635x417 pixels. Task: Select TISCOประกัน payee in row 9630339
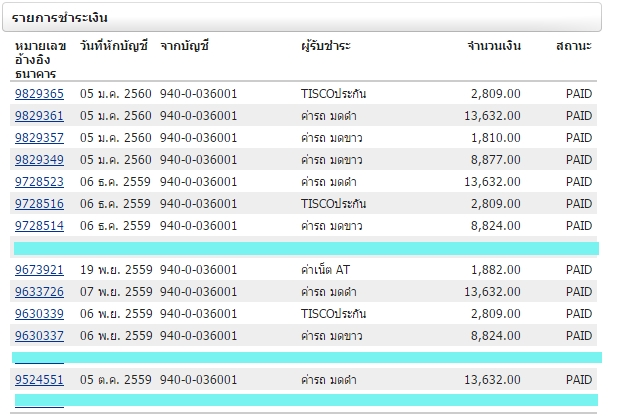(x=333, y=314)
